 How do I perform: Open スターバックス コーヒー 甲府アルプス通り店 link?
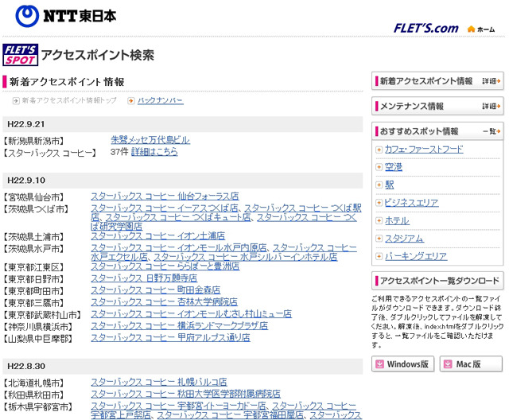[x=171, y=338]
